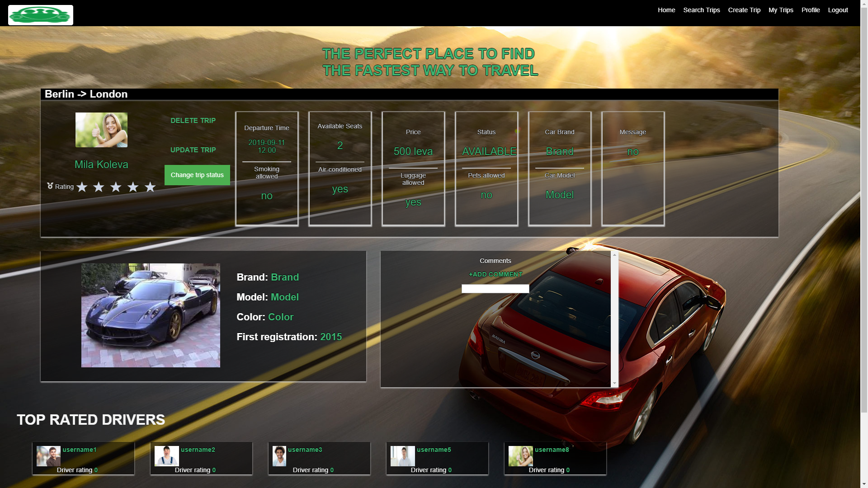Viewport: 868px width, 488px height.
Task: Open My Trips page
Action: (x=781, y=10)
